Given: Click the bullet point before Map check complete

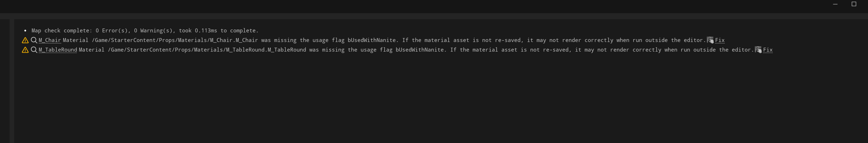Looking at the screenshot, I should point(25,31).
